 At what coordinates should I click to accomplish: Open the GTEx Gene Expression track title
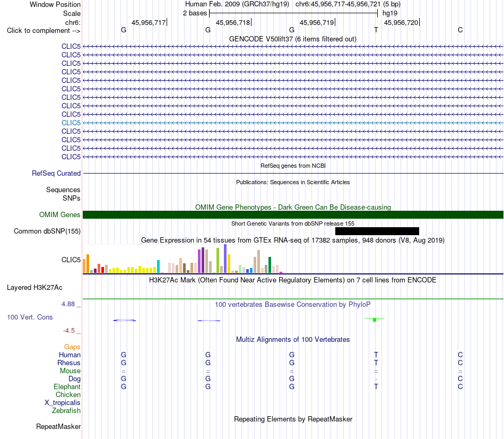292,240
